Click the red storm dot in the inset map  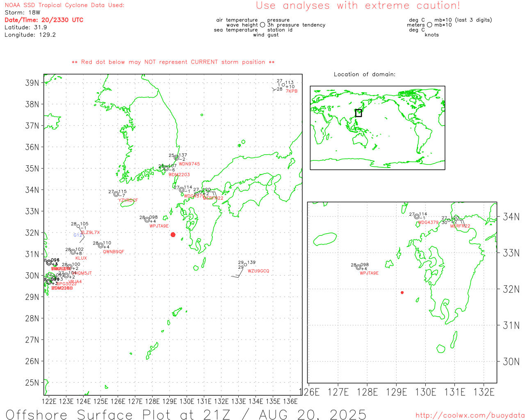coord(402,292)
